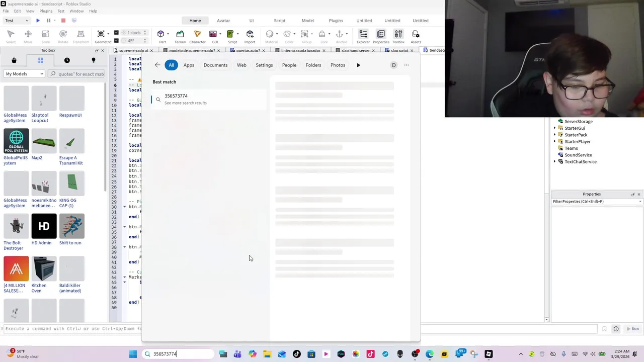Open the TikTok taskbar icon
The height and width of the screenshot is (362, 644).
click(x=297, y=354)
